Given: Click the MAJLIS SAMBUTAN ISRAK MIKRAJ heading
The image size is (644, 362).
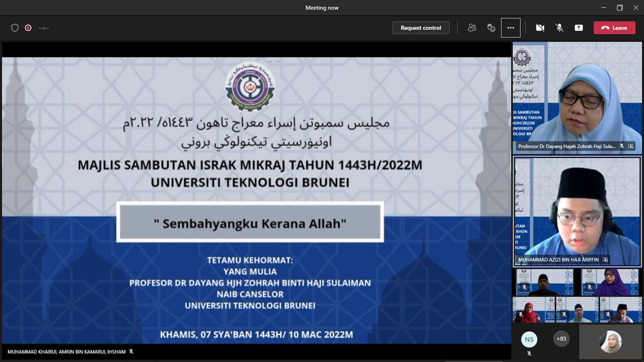Looking at the screenshot, I should [x=250, y=165].
